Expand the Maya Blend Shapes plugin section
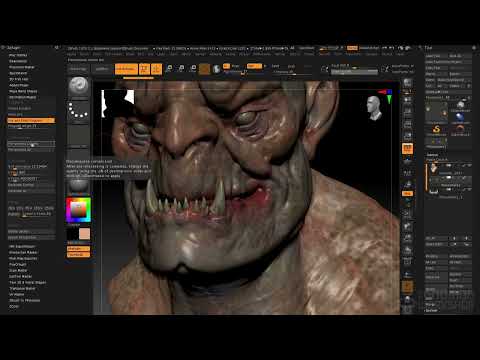This screenshot has width=480, height=360. [23, 91]
